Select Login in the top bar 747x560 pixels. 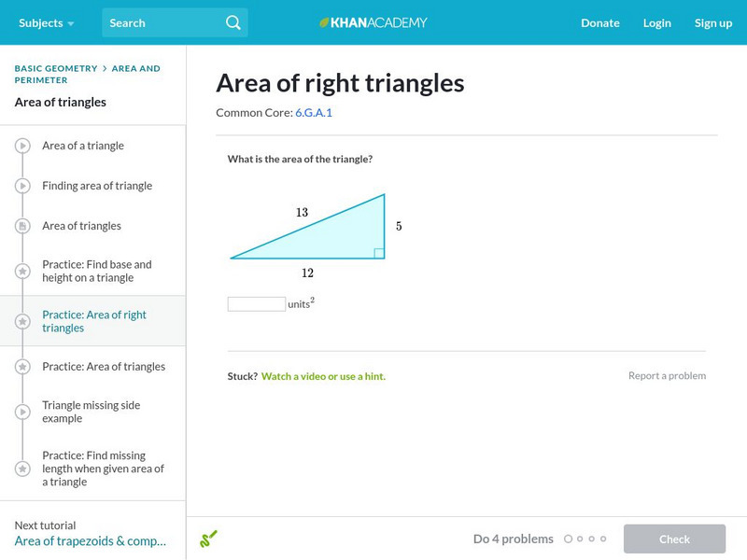[x=657, y=22]
